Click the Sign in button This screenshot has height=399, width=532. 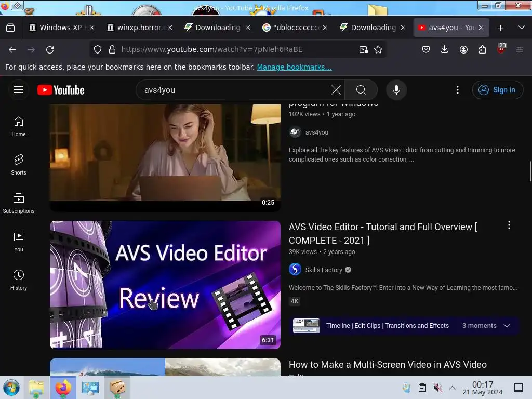(498, 90)
